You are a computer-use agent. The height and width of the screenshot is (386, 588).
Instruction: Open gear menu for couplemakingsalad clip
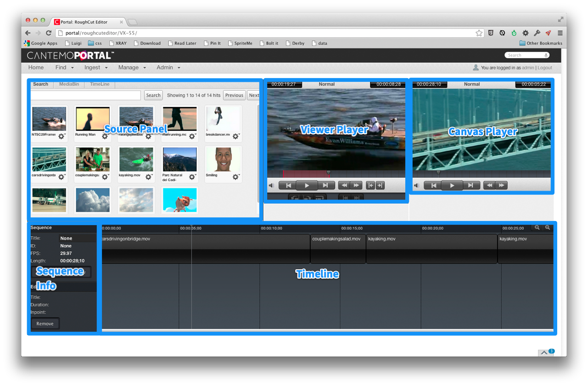pyautogui.click(x=105, y=176)
